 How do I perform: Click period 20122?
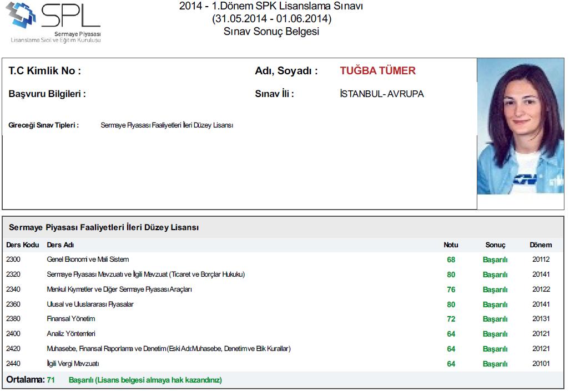pos(541,289)
